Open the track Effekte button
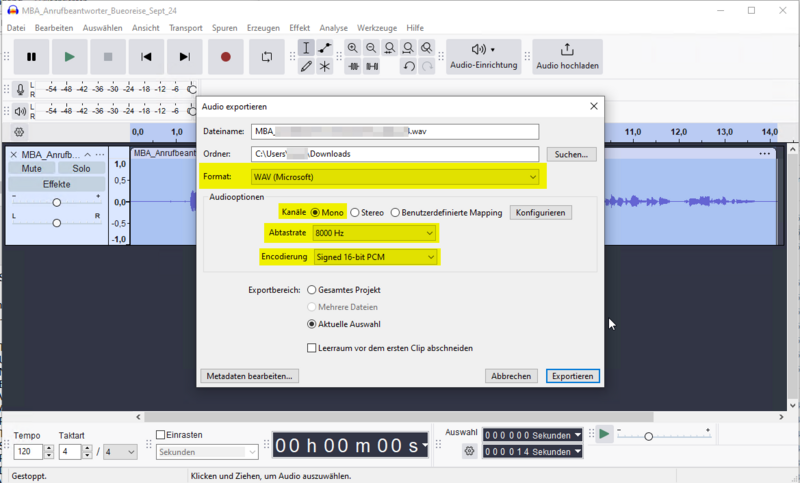 tap(57, 184)
